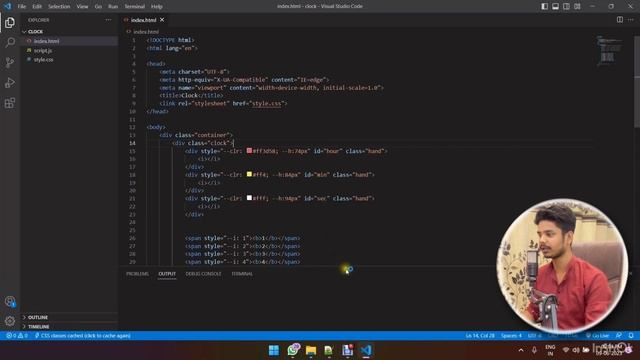Open the Run menu
Screen dimensions: 640x360
pos(113,7)
